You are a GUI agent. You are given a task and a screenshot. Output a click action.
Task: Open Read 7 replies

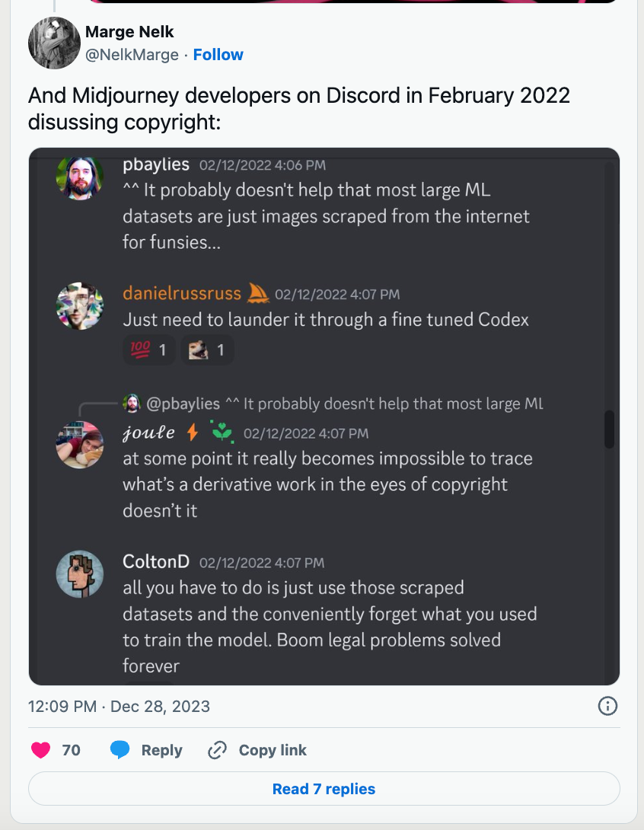[x=324, y=789]
